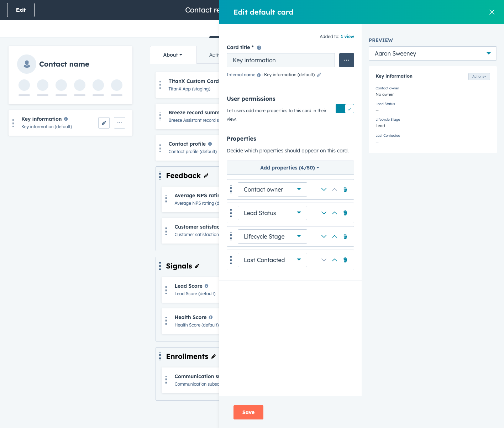Click the Internal name info icon
The width and height of the screenshot is (504, 428).
259,75
